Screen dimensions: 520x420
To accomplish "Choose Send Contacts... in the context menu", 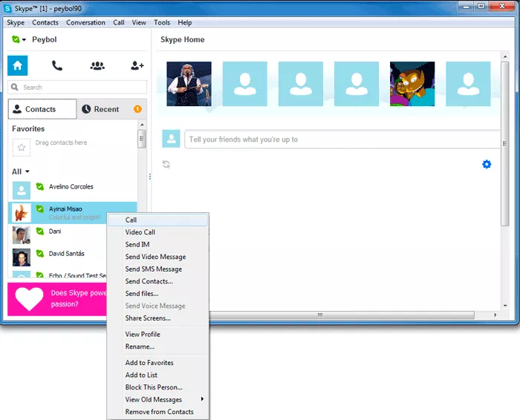I will coord(158,281).
